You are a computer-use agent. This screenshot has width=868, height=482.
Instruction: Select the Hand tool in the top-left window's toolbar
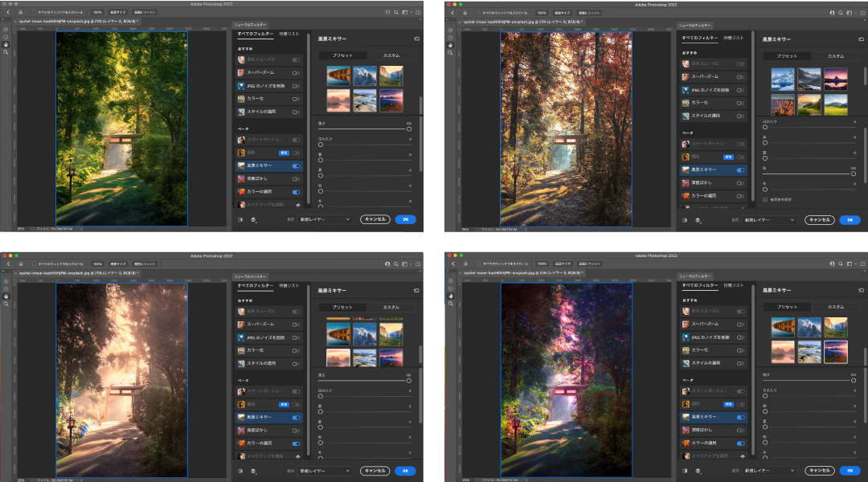tap(6, 45)
